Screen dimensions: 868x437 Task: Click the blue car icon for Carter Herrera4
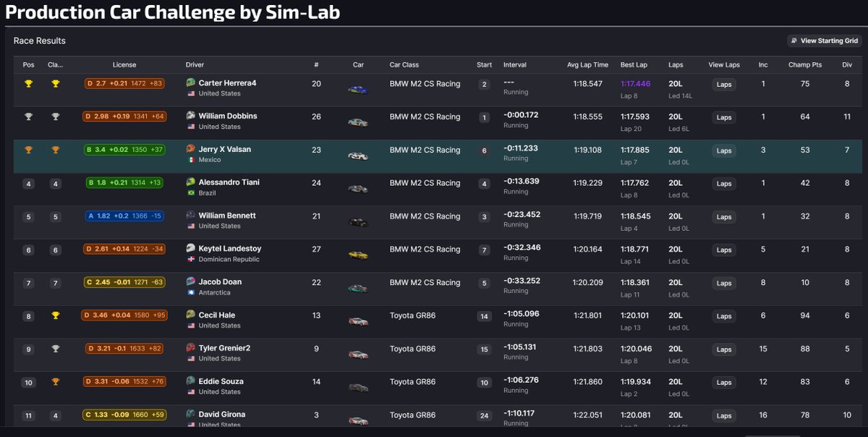pyautogui.click(x=358, y=89)
